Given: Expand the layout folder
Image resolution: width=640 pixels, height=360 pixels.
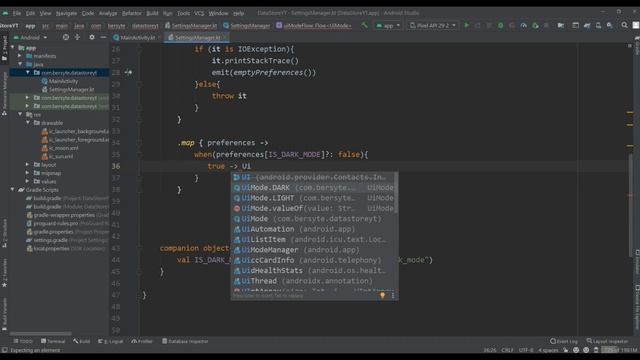Looking at the screenshot, I should (x=28, y=164).
